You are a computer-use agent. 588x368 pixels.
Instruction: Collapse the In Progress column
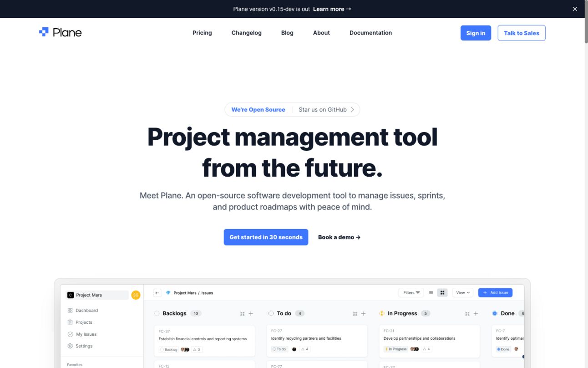point(467,314)
